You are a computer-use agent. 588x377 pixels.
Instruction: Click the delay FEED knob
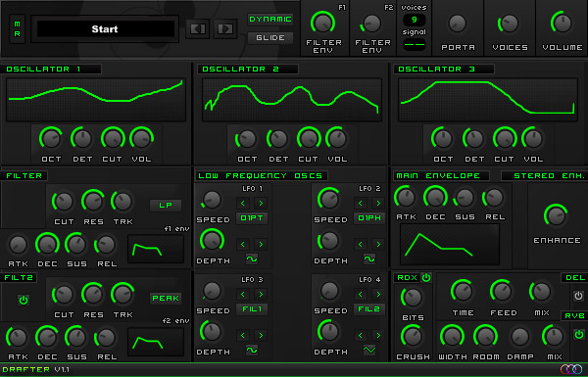click(x=502, y=292)
